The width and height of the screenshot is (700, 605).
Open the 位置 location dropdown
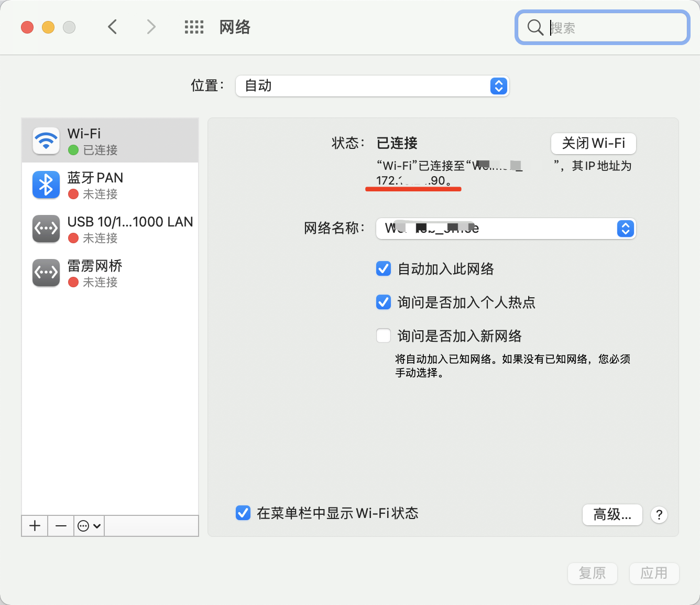point(373,86)
